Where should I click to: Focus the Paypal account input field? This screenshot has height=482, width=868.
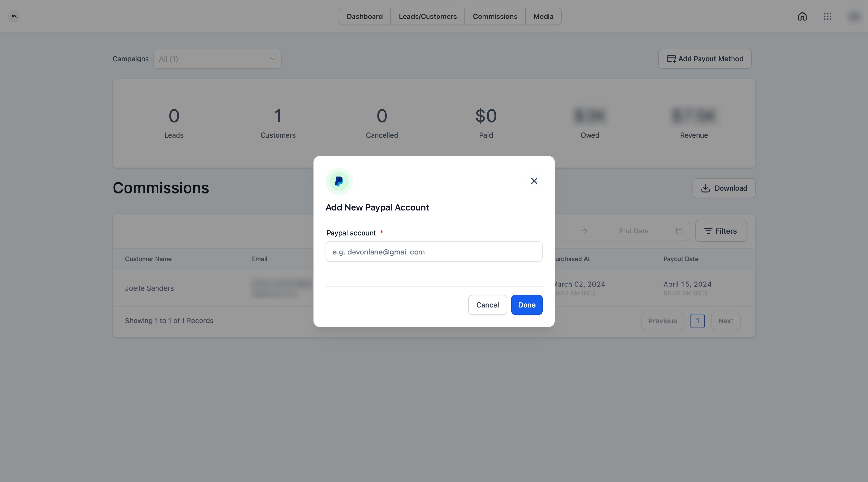(434, 252)
